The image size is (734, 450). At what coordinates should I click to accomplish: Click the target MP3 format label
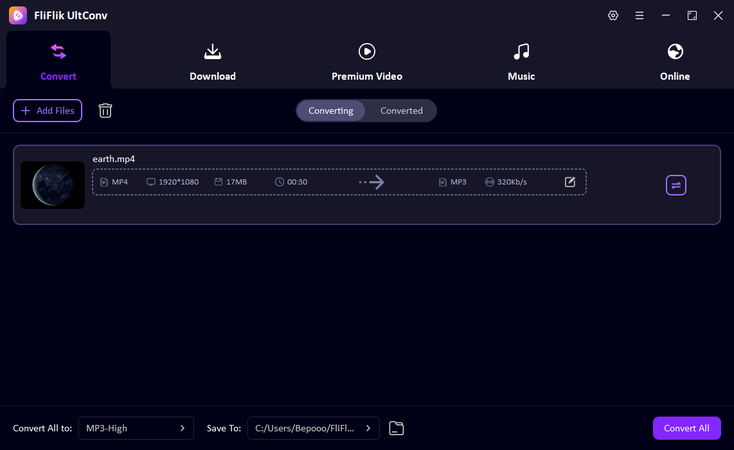point(458,182)
